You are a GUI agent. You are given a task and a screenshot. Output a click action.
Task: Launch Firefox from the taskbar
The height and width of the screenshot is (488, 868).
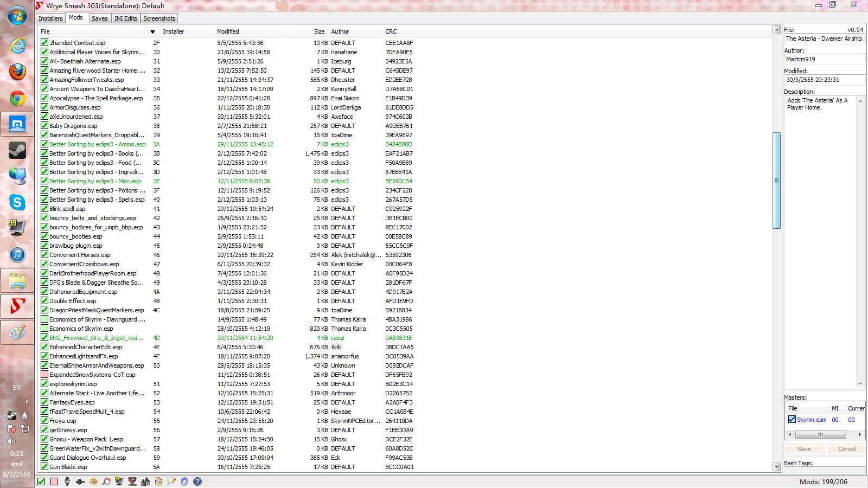pyautogui.click(x=17, y=72)
